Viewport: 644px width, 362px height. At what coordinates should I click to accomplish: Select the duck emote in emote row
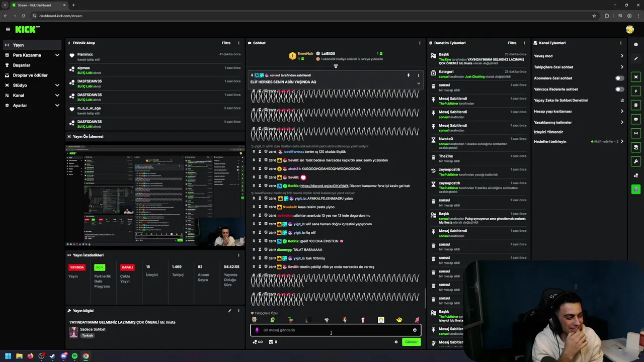pos(399,320)
